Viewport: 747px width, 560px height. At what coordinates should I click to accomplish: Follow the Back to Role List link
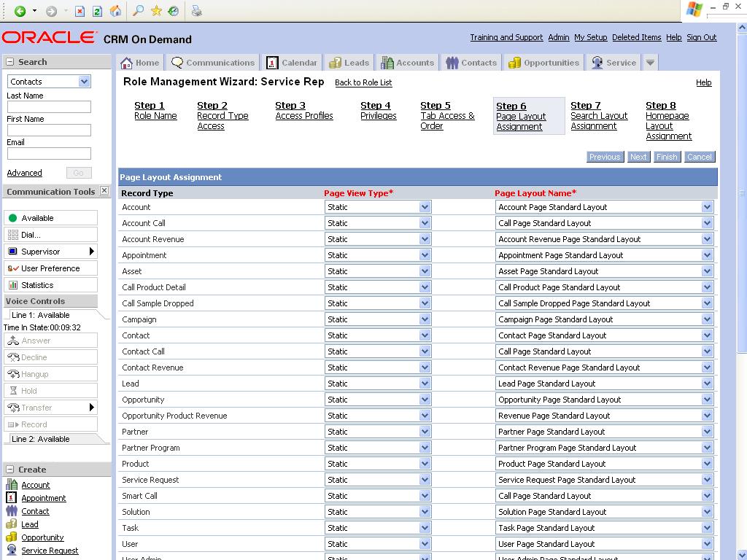tap(363, 82)
